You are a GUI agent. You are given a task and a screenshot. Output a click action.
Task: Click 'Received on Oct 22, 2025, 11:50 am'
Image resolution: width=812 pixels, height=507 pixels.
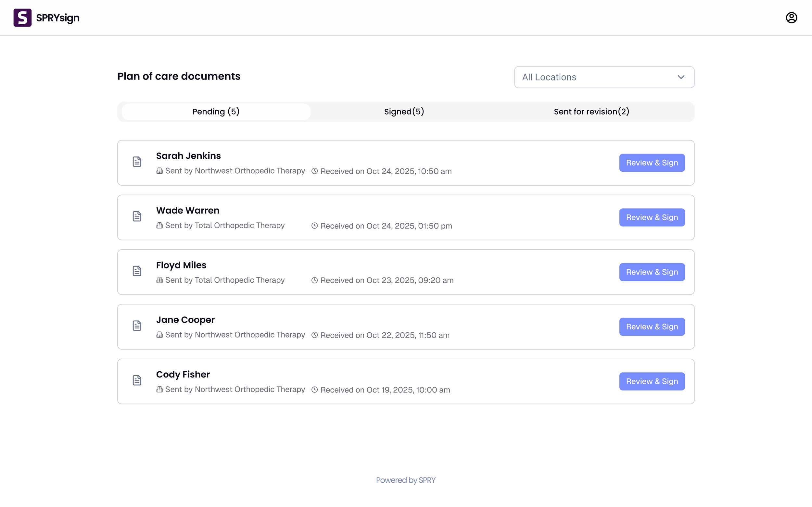(385, 335)
